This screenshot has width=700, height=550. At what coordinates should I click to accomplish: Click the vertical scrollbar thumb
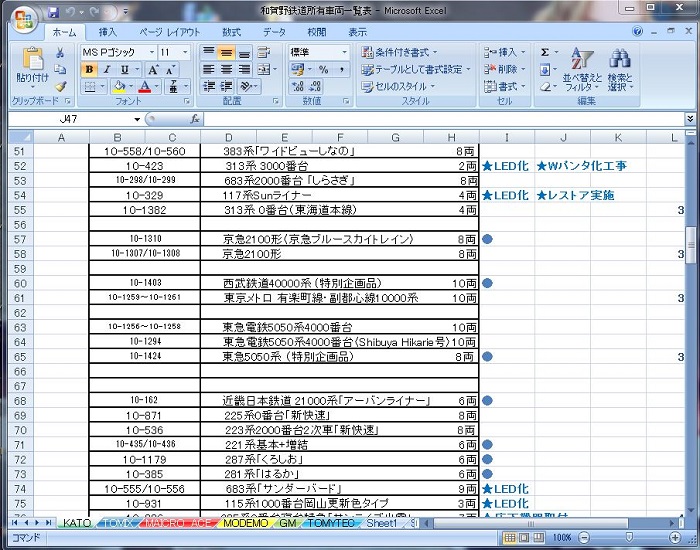pos(691,245)
